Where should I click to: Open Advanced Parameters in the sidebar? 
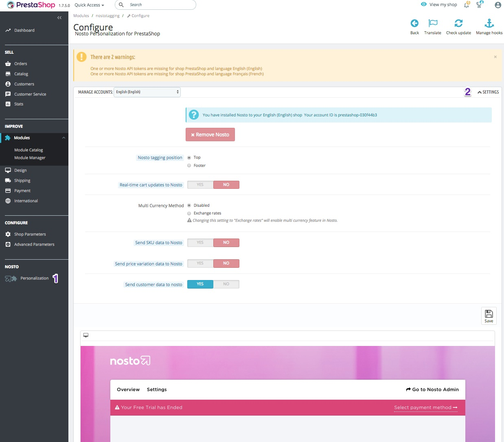tap(34, 244)
